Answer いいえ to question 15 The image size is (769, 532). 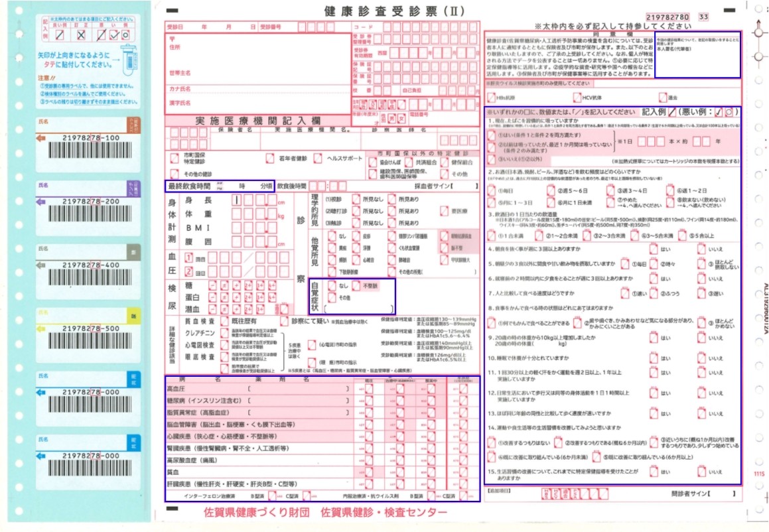(701, 472)
